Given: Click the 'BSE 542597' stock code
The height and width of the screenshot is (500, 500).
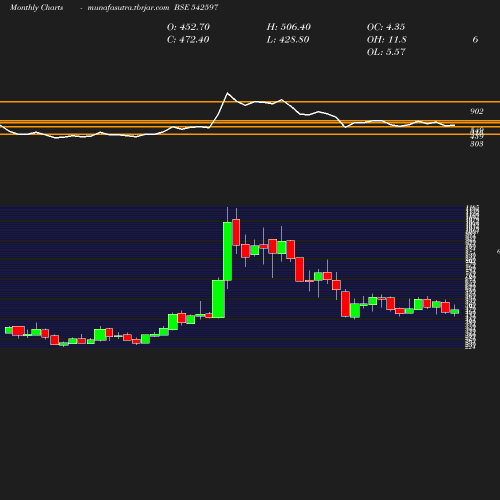Looking at the screenshot, I should pos(196,7).
